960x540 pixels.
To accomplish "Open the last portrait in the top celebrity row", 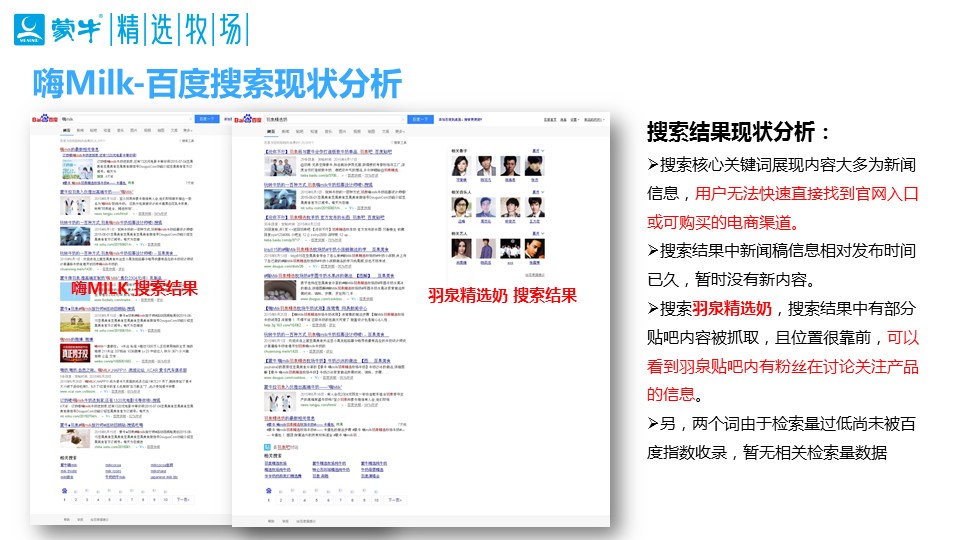I will [x=535, y=165].
